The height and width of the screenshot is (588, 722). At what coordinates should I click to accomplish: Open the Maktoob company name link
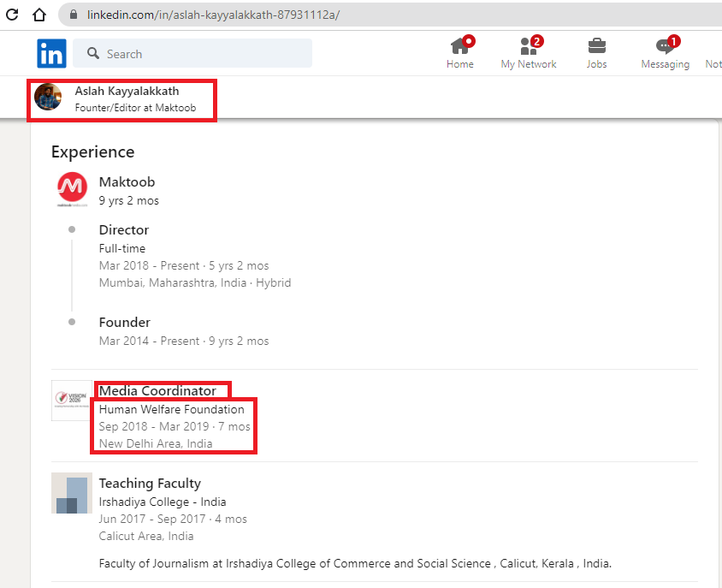click(127, 182)
